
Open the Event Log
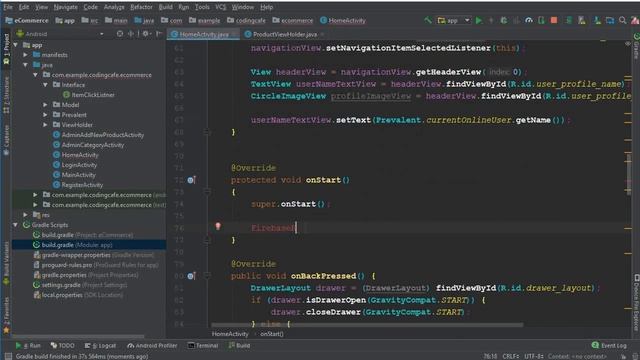click(x=609, y=345)
